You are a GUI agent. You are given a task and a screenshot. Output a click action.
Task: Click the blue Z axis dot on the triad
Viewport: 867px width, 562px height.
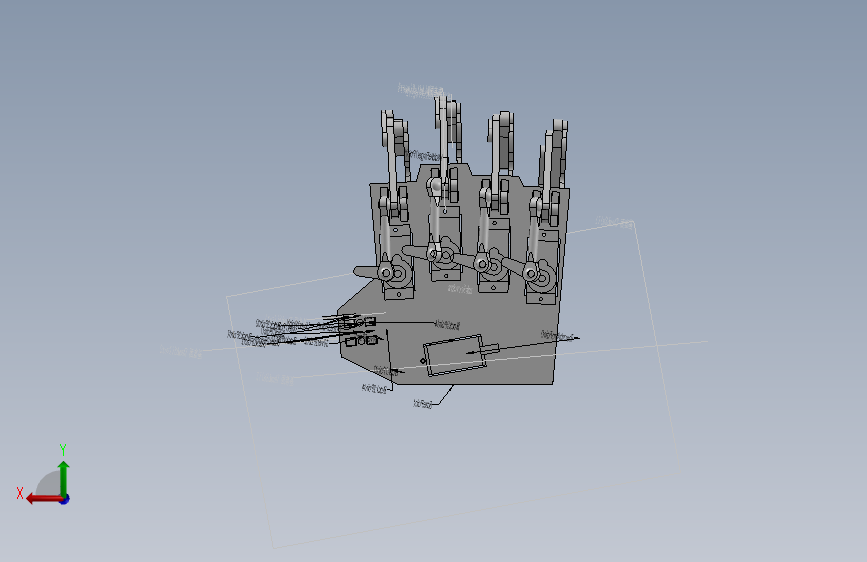tap(65, 499)
